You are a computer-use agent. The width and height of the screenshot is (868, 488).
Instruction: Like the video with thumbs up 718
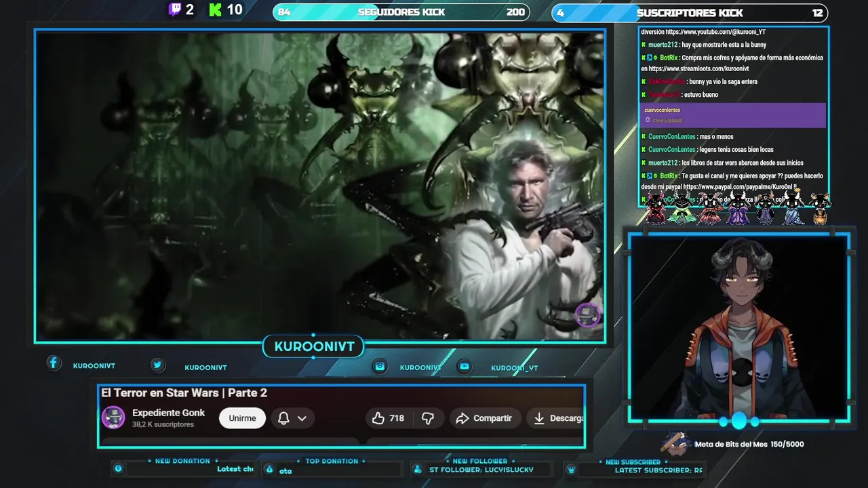[388, 418]
